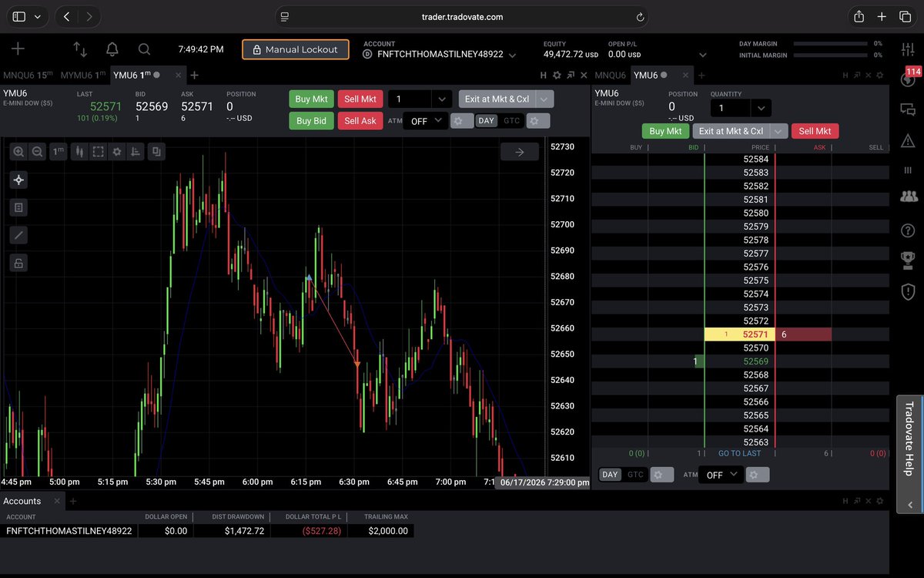The image size is (924, 578).
Task: Activate the dashed rectangle selection tool
Action: 98,152
